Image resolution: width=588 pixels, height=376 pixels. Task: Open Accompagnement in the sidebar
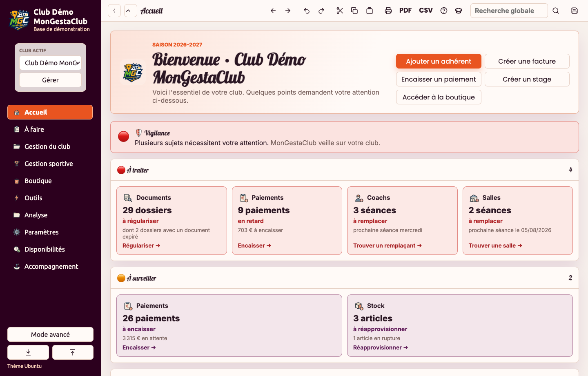click(x=50, y=266)
